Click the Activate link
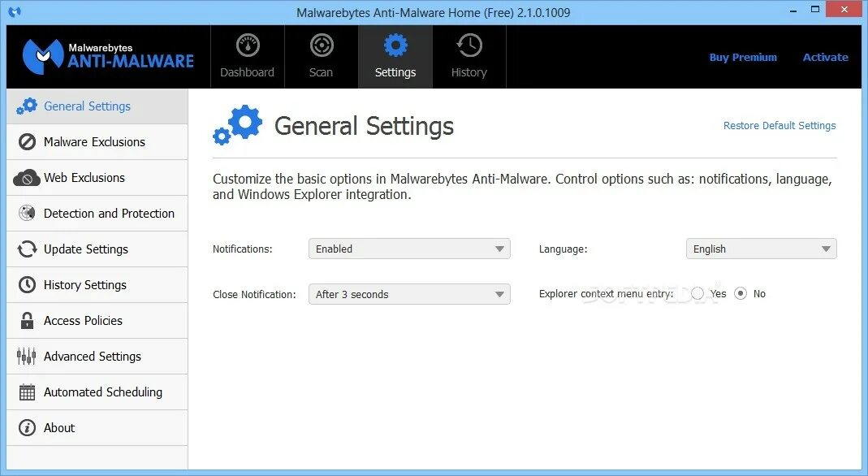This screenshot has width=868, height=476. point(826,57)
